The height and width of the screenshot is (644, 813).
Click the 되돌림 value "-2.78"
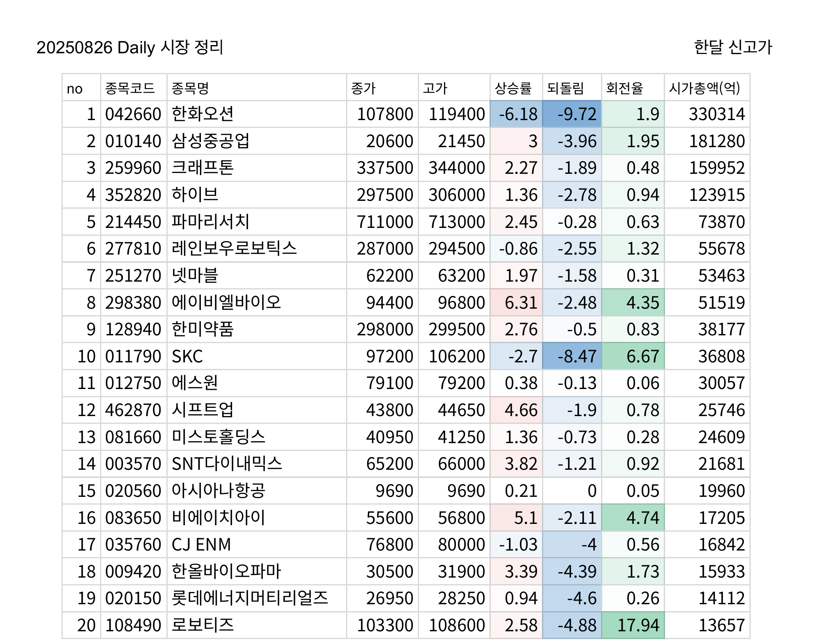tap(577, 195)
